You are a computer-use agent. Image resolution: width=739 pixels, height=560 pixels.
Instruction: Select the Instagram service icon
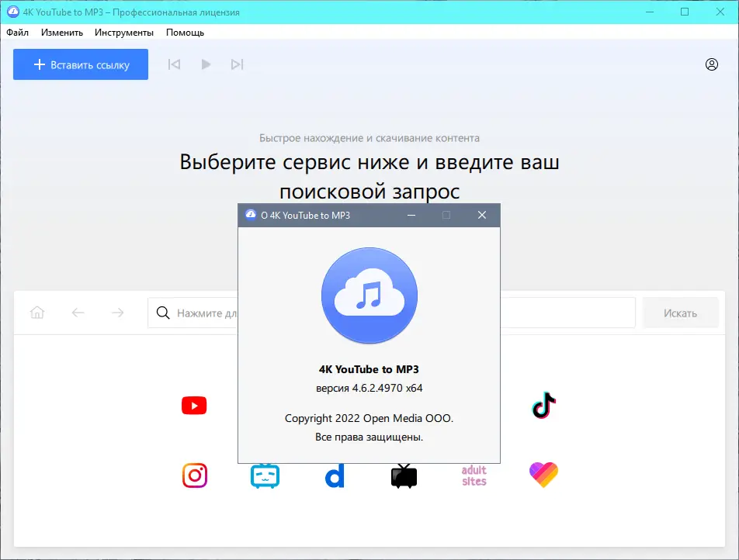coord(195,475)
